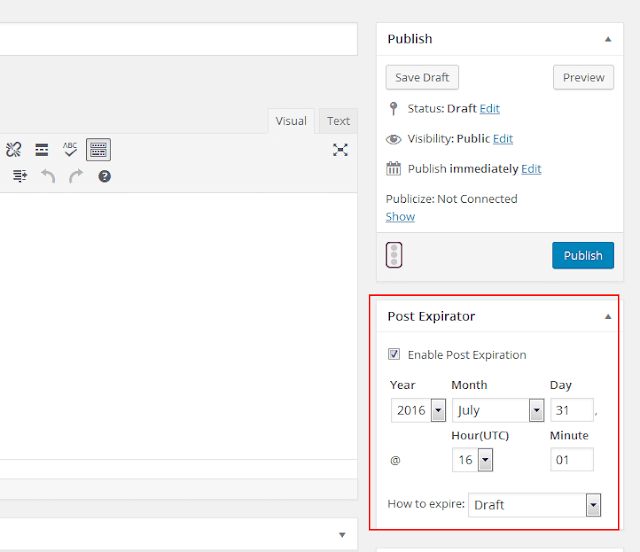
Task: Edit the Draft status link
Action: coord(489,109)
